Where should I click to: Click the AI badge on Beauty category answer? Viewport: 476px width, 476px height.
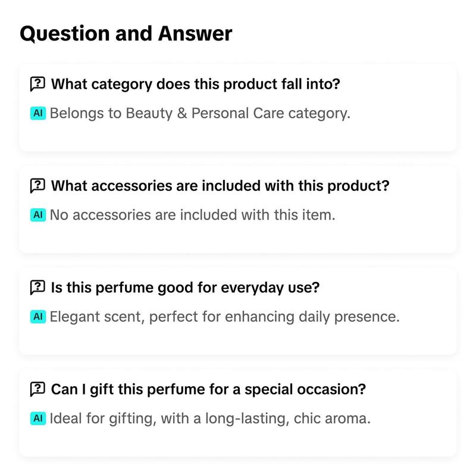tap(38, 113)
